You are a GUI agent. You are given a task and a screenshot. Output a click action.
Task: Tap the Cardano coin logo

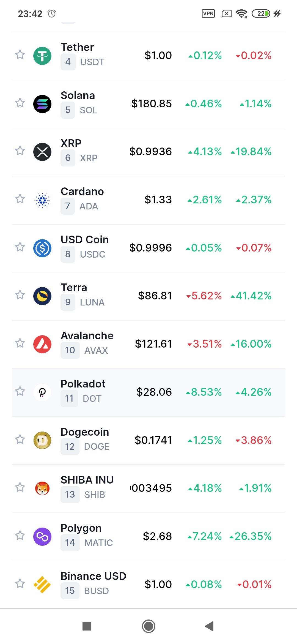(x=42, y=200)
